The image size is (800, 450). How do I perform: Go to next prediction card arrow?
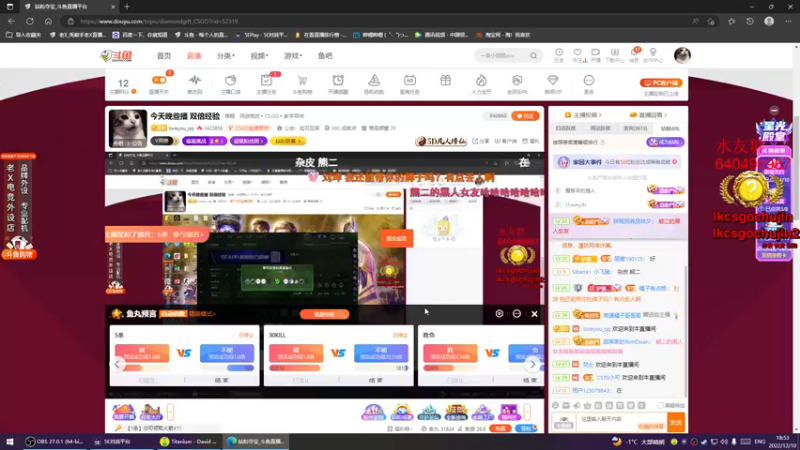(532, 364)
